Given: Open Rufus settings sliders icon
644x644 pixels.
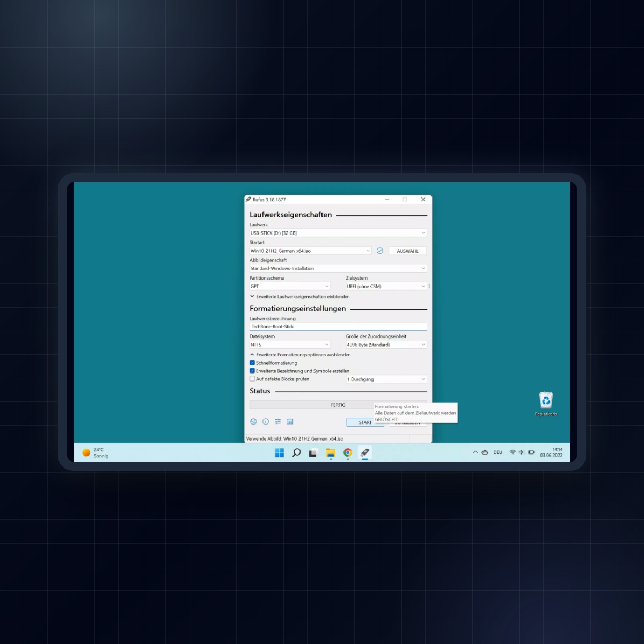Looking at the screenshot, I should pos(278,422).
